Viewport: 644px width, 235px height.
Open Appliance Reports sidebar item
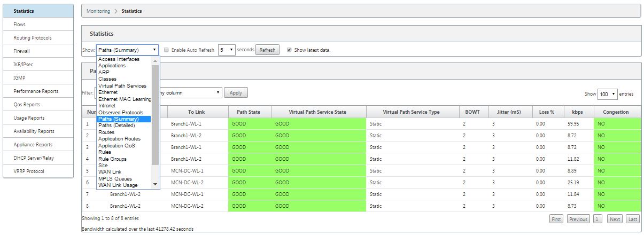[38, 145]
